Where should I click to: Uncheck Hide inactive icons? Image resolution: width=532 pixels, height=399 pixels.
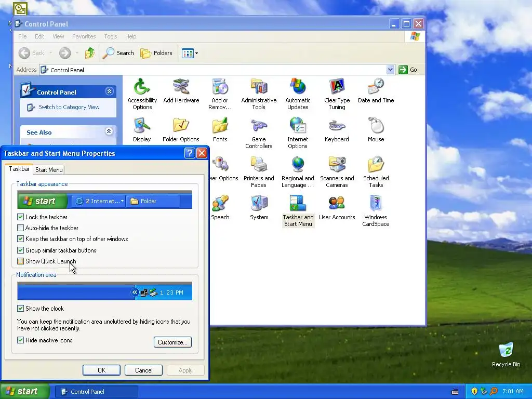click(x=20, y=340)
